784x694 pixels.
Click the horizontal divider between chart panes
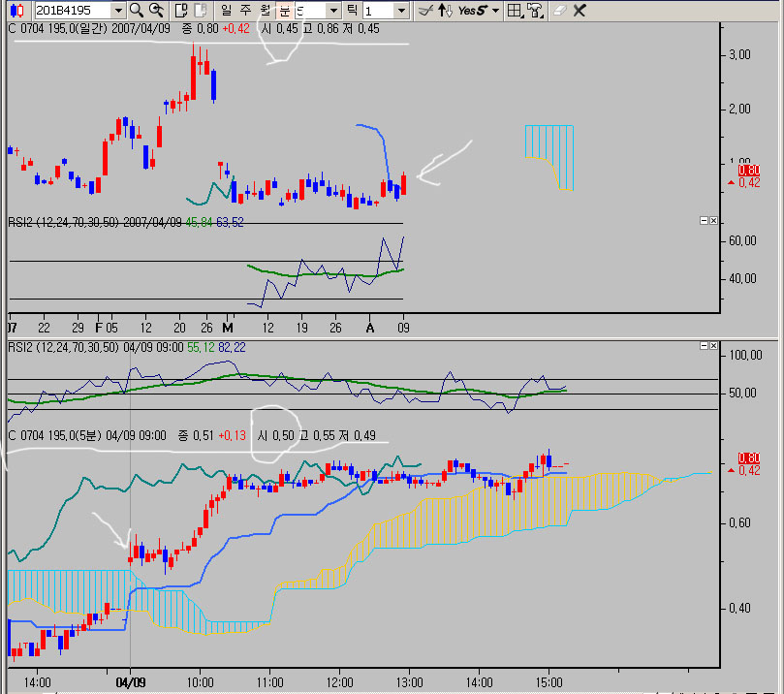pyautogui.click(x=388, y=338)
